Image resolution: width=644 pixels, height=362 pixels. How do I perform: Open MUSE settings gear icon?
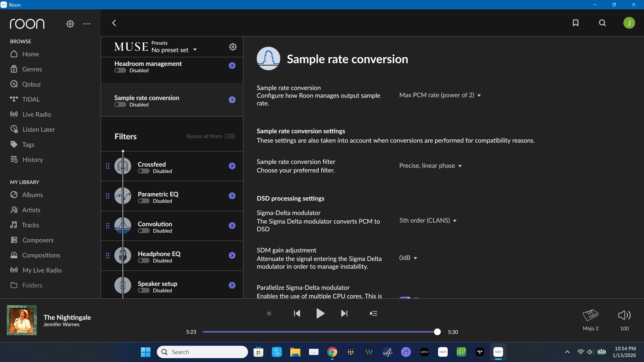tap(233, 47)
